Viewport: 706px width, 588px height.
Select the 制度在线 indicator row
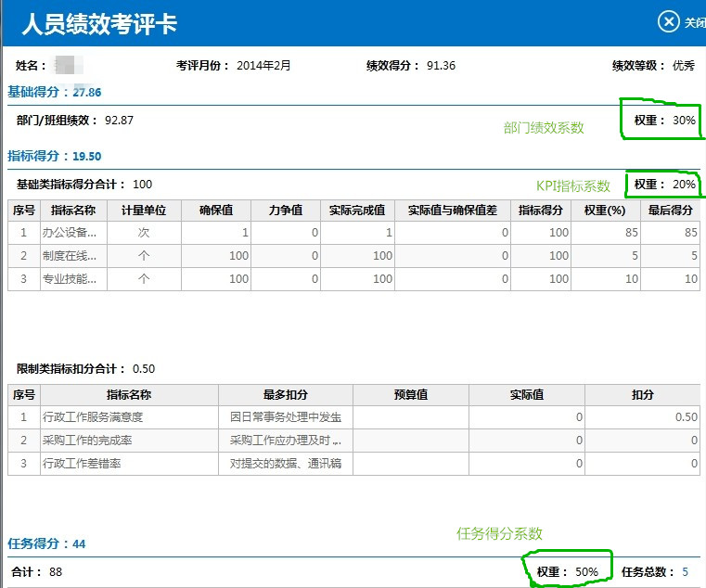pos(71,255)
